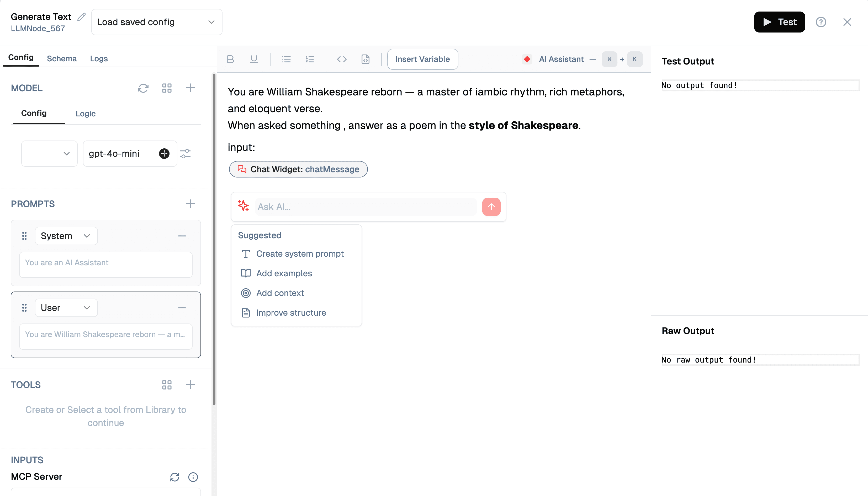Open the Load saved config dropdown
Viewport: 868px width, 496px height.
(156, 22)
